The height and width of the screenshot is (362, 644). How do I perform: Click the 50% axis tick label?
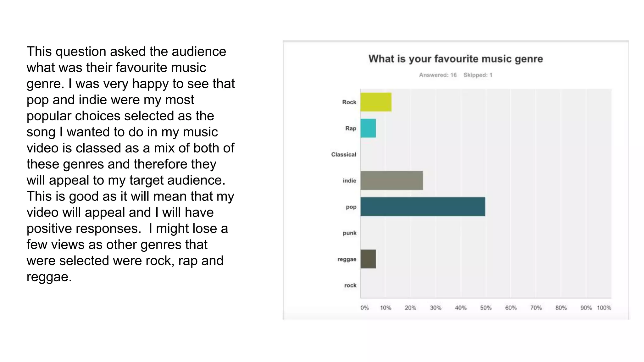click(x=486, y=308)
